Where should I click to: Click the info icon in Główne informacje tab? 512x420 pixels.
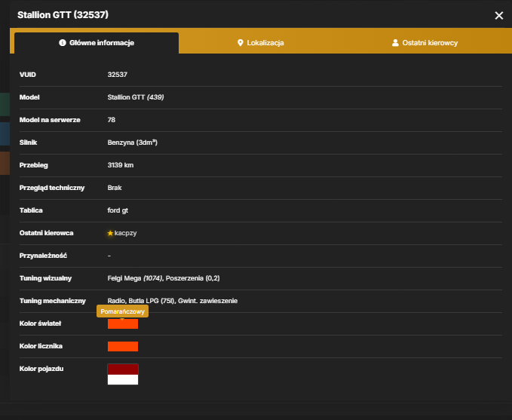click(63, 43)
